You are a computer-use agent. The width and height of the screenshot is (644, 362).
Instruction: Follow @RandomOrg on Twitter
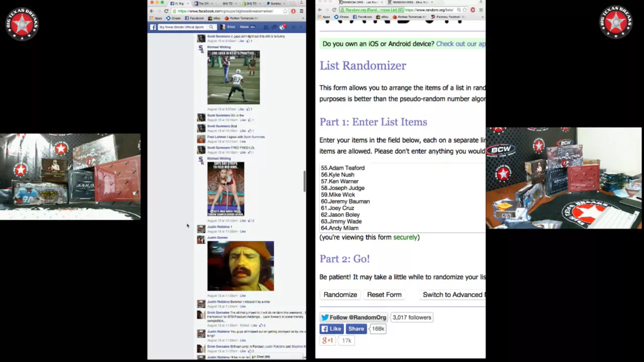pyautogui.click(x=354, y=317)
